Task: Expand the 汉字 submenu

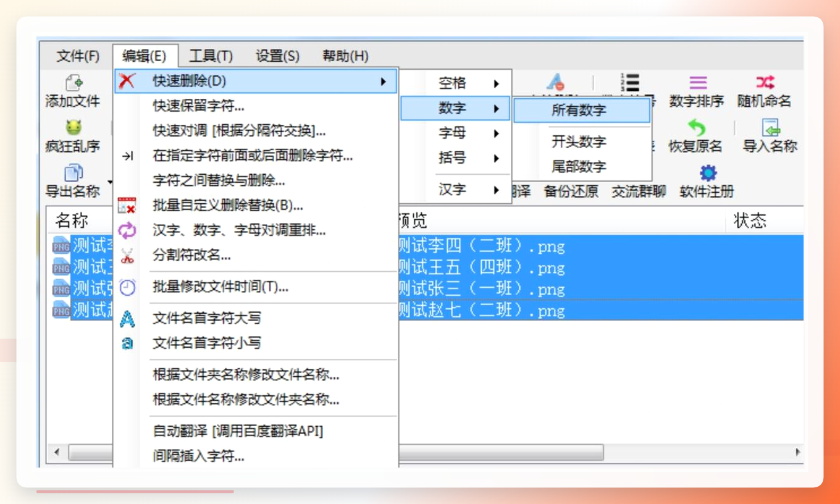Action: 456,190
